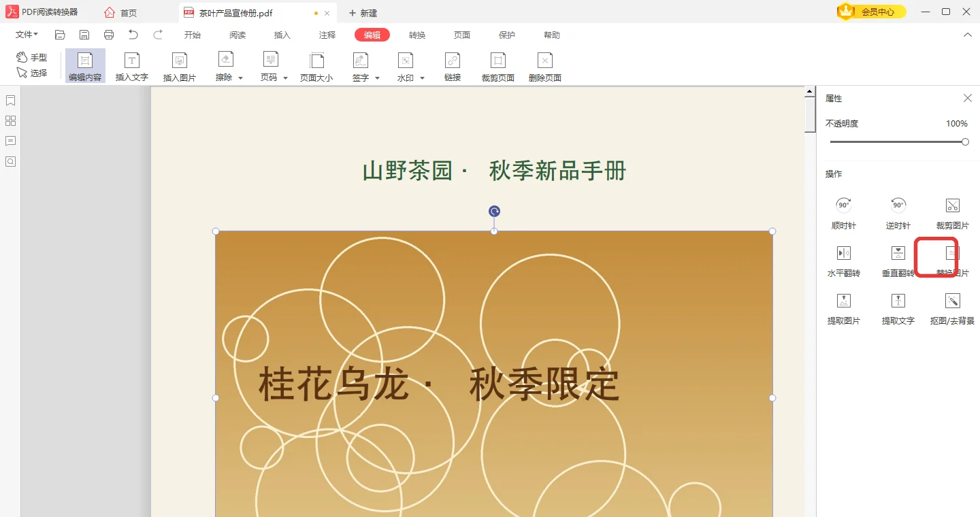
Task: Click Insert Text (插入文字) tool
Action: coord(132,66)
